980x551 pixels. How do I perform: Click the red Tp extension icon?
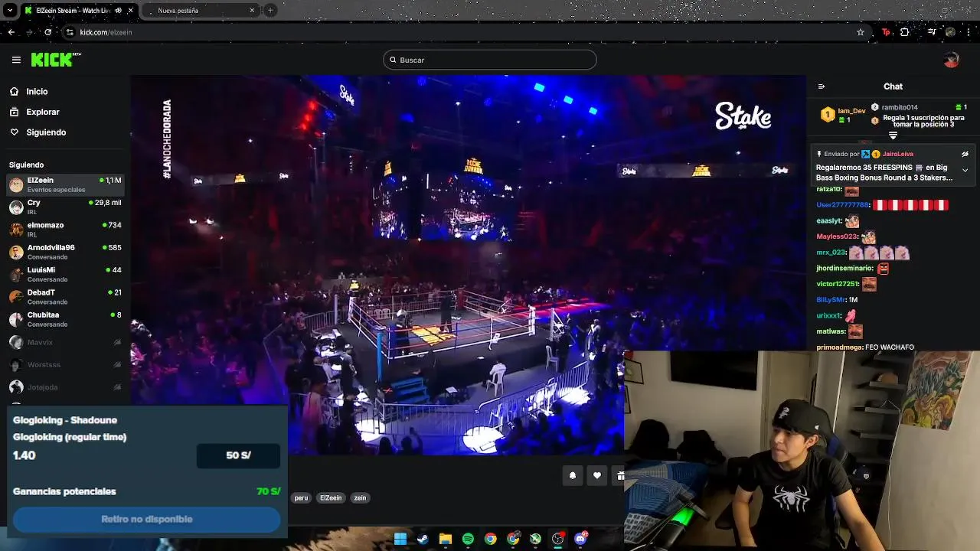[887, 32]
